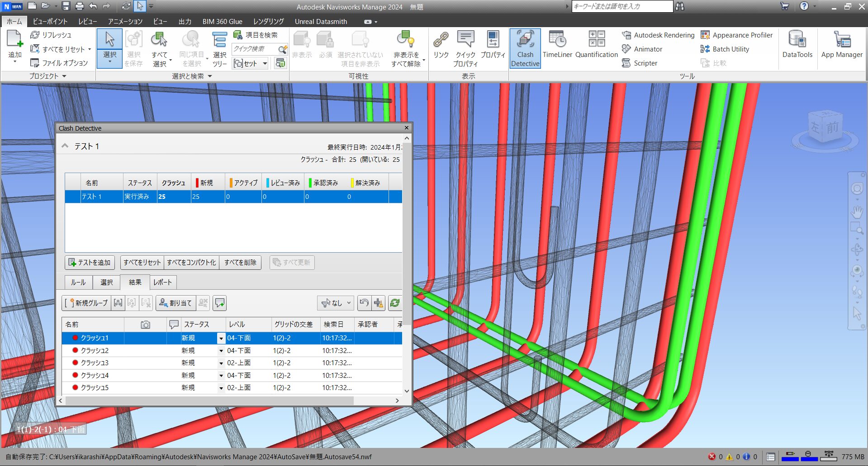The width and height of the screenshot is (868, 466).
Task: Click the binoculars search icon
Action: click(x=680, y=6)
